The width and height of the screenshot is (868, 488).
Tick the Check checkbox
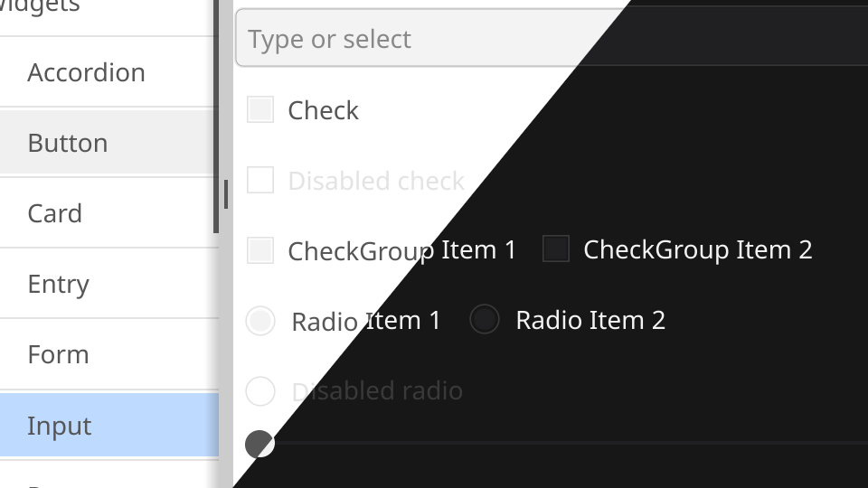260,109
